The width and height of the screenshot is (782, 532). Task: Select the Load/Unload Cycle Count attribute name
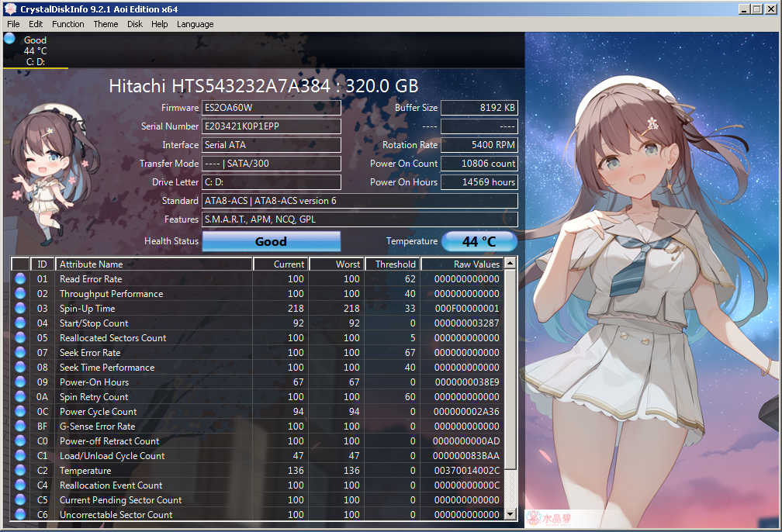tap(112, 456)
